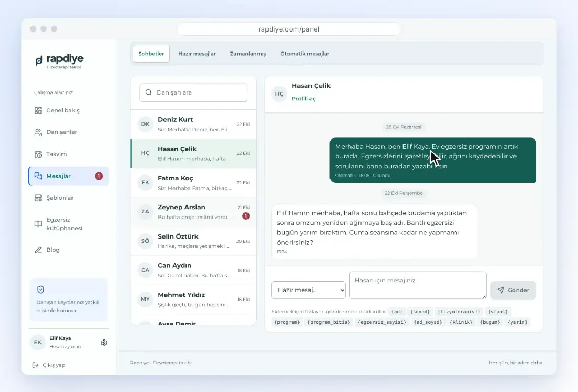578x392 pixels.
Task: Open the Zamanlanmış tab
Action: (248, 54)
